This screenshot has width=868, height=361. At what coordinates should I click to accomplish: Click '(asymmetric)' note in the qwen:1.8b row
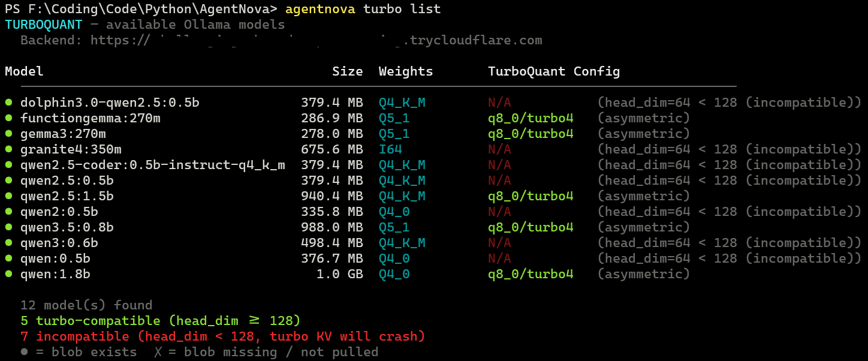pos(644,274)
